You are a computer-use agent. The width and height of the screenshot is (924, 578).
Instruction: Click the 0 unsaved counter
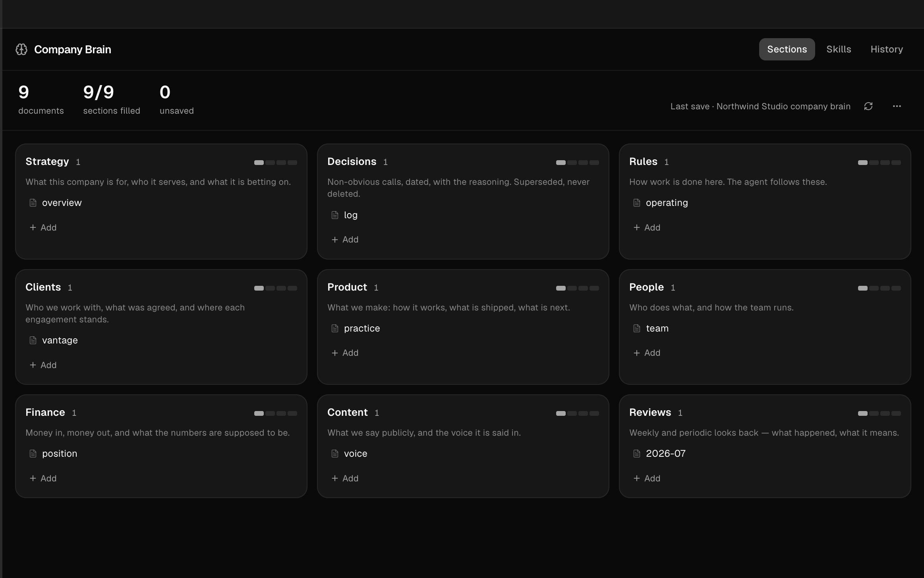tap(176, 99)
